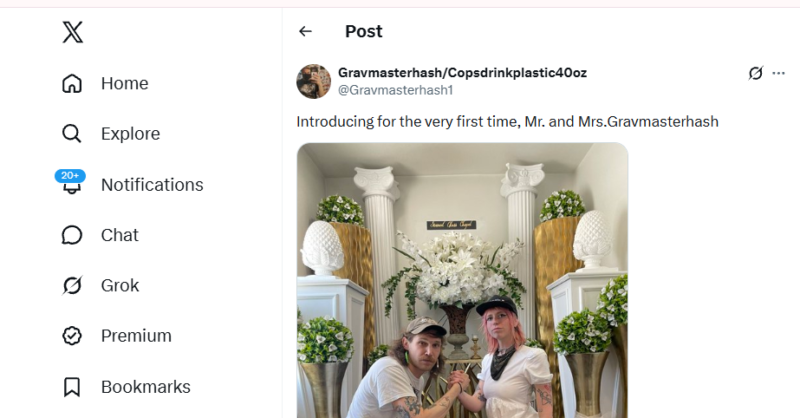
Task: Click the Premium verified badge icon
Action: pyautogui.click(x=72, y=336)
